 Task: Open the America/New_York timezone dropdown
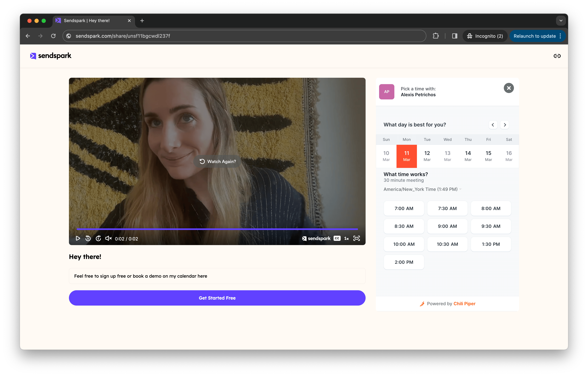pos(422,189)
